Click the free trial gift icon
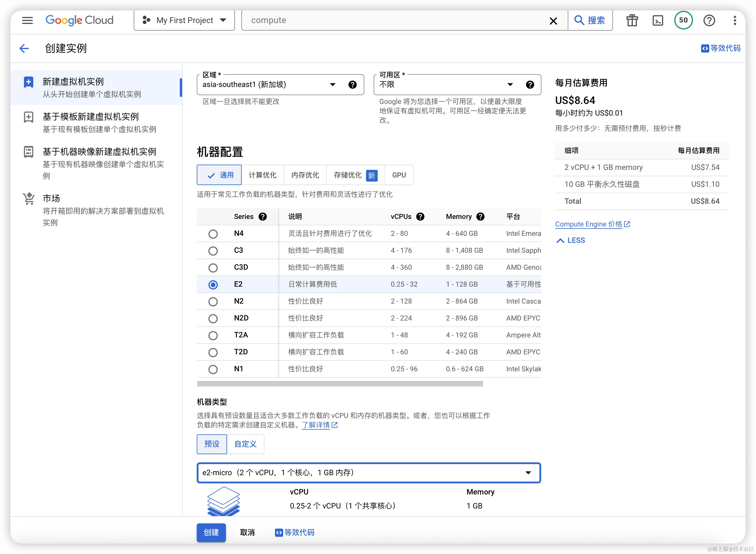This screenshot has width=756, height=554. (632, 20)
